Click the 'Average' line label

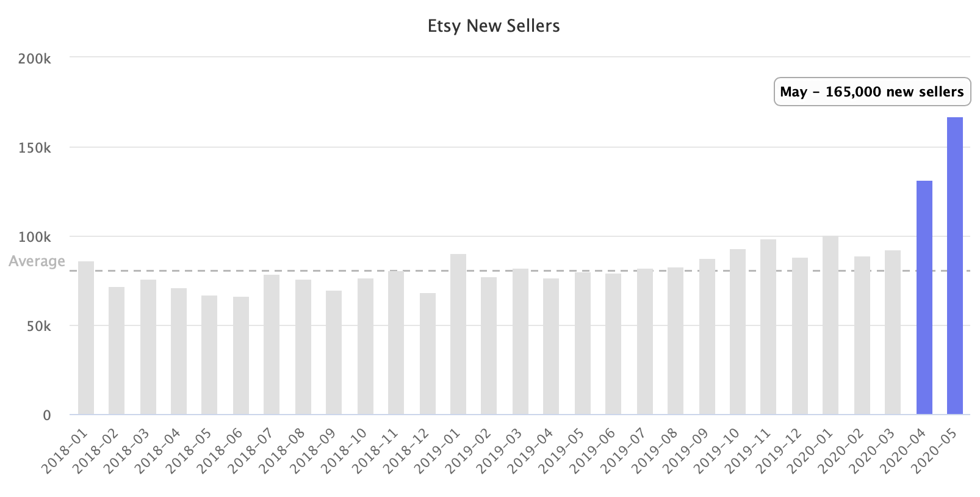tap(37, 261)
